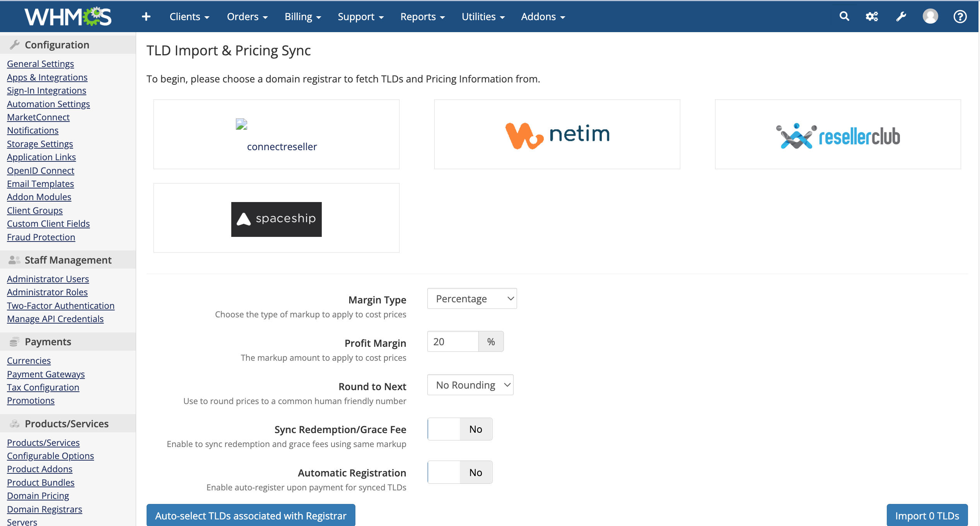Viewport: 980px width, 526px height.
Task: Open the wrench configuration icon in navbar
Action: tap(901, 17)
